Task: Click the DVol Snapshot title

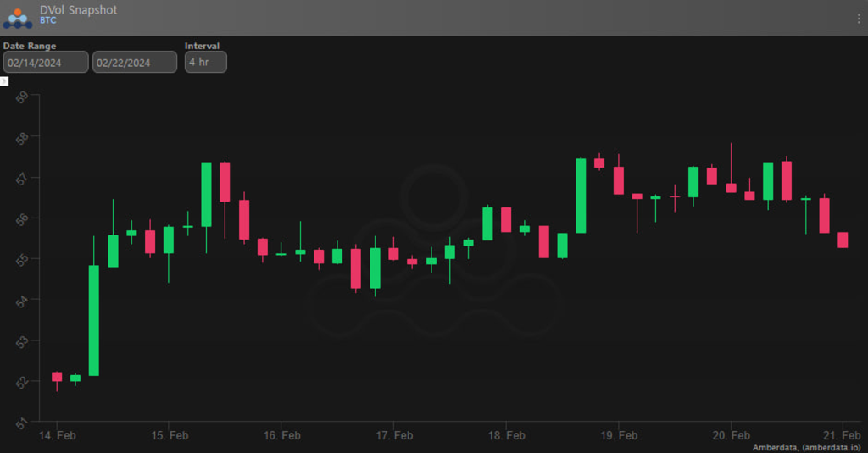Action: click(x=79, y=10)
